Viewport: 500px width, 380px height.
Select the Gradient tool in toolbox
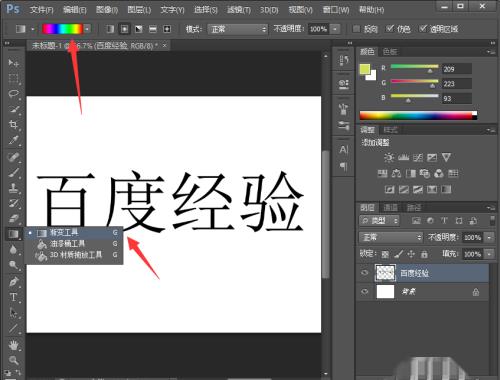pos(13,234)
